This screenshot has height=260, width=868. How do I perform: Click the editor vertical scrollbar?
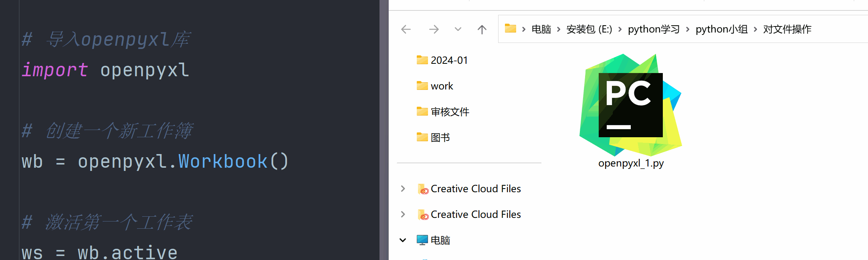[384, 130]
